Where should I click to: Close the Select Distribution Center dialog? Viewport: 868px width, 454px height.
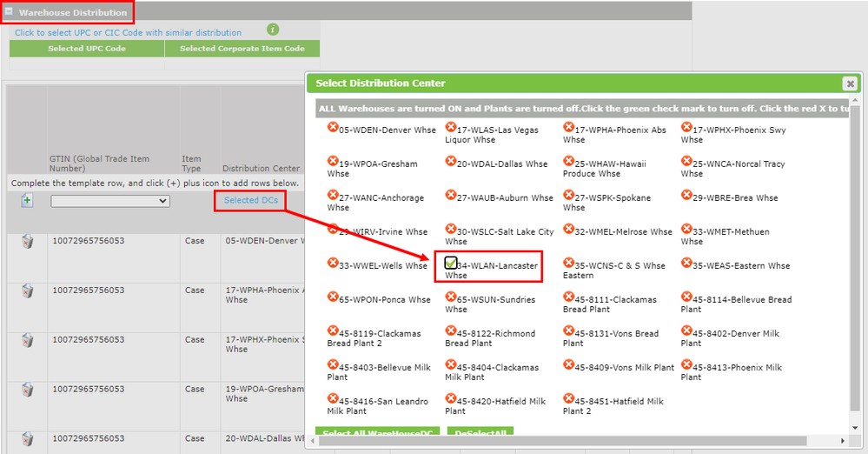tap(849, 83)
